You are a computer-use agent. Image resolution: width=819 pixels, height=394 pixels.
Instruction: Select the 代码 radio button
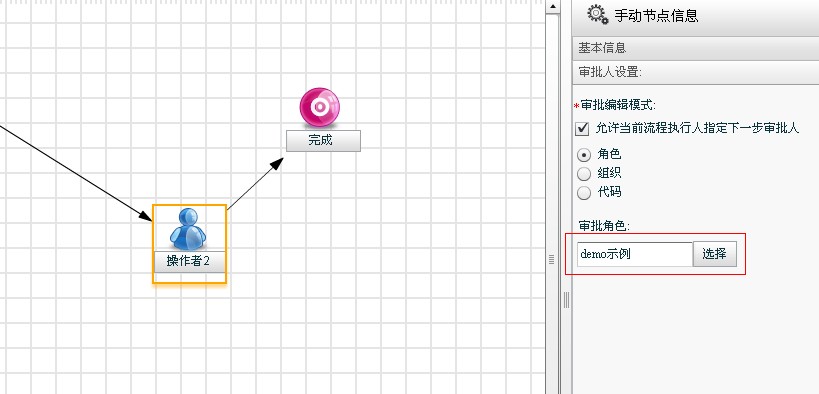click(x=584, y=193)
